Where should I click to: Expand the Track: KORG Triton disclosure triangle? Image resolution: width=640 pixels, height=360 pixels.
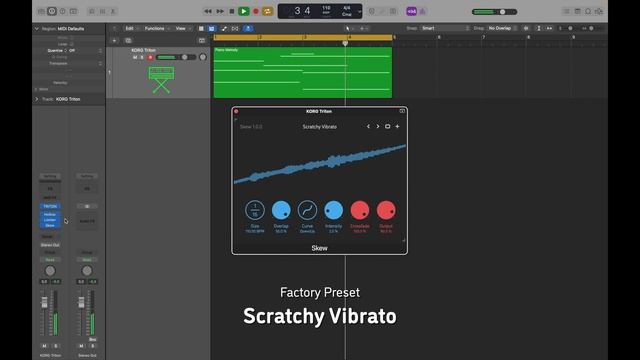pos(36,99)
